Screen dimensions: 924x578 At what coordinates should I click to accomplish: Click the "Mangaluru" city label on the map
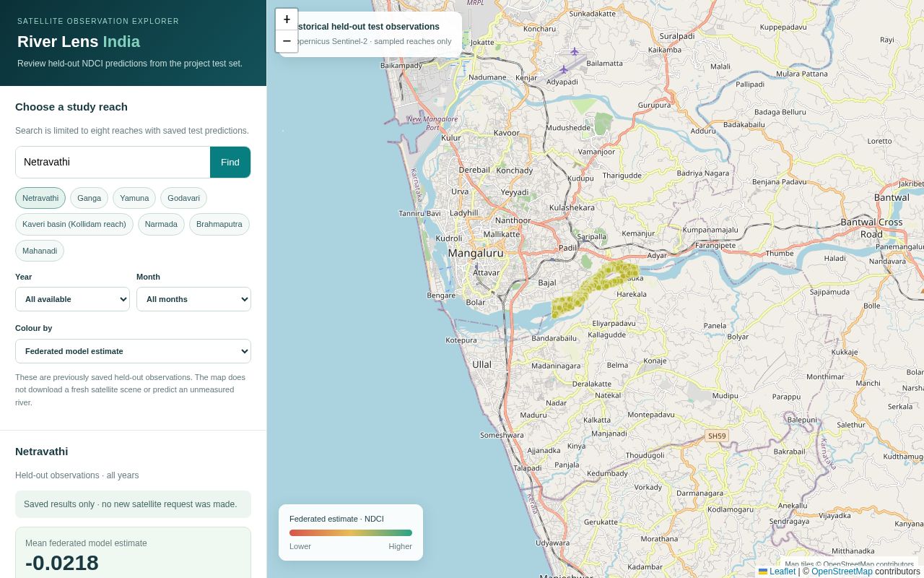point(476,253)
